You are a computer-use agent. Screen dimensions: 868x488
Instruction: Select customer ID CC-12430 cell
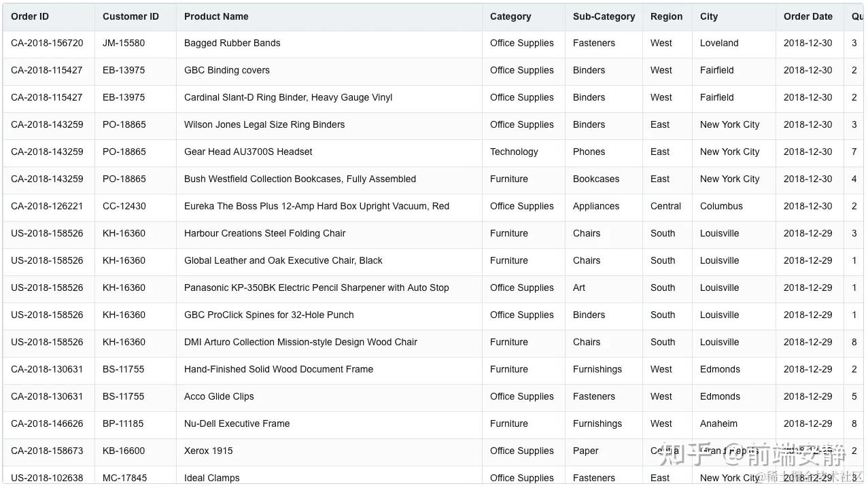coord(124,206)
